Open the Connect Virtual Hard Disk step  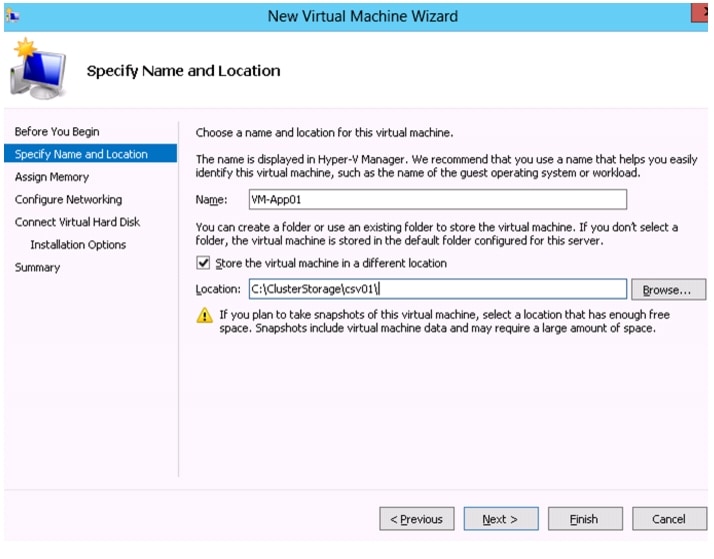(77, 222)
